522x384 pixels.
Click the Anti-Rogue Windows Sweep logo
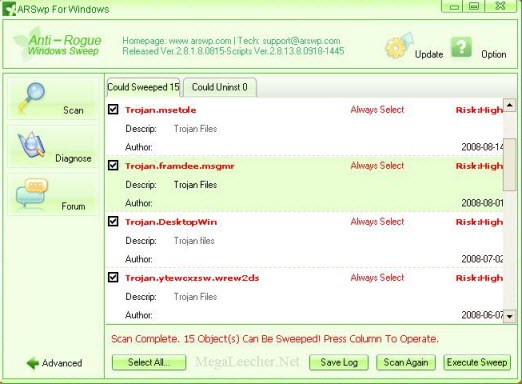coord(58,45)
